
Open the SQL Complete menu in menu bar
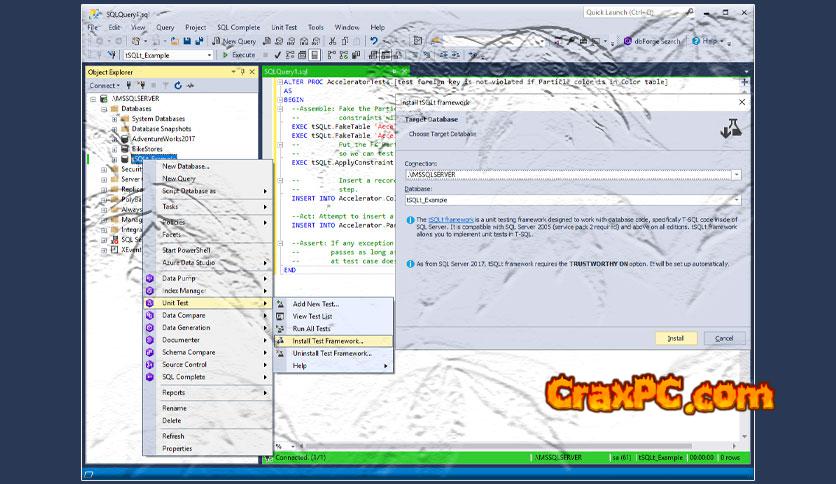pos(238,27)
